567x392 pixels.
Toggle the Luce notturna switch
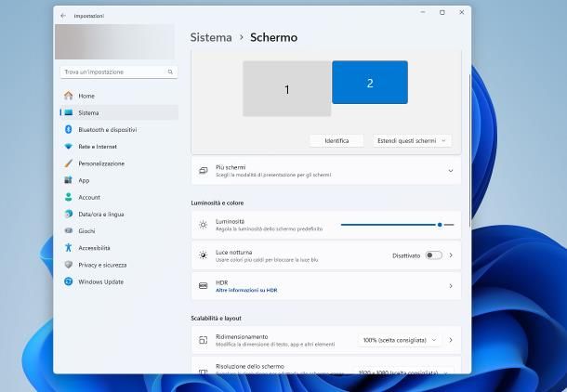pyautogui.click(x=433, y=255)
